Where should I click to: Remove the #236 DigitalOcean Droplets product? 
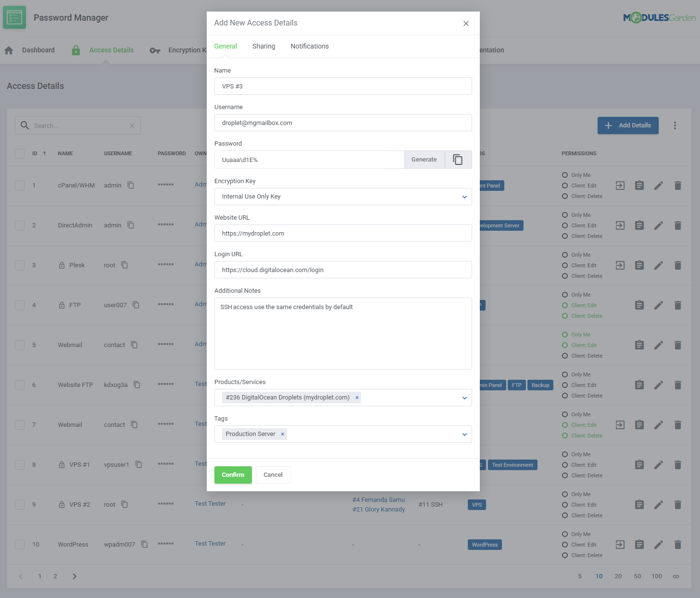pos(357,398)
